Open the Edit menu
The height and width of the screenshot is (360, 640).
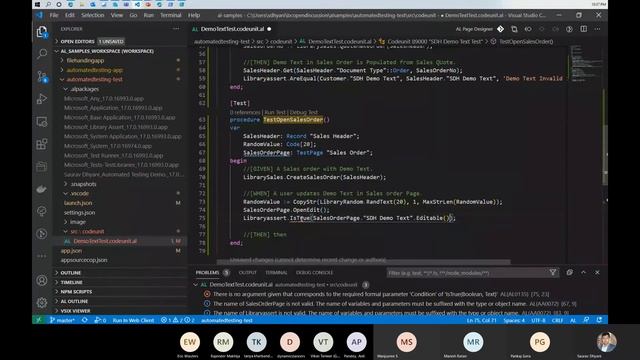point(70,15)
